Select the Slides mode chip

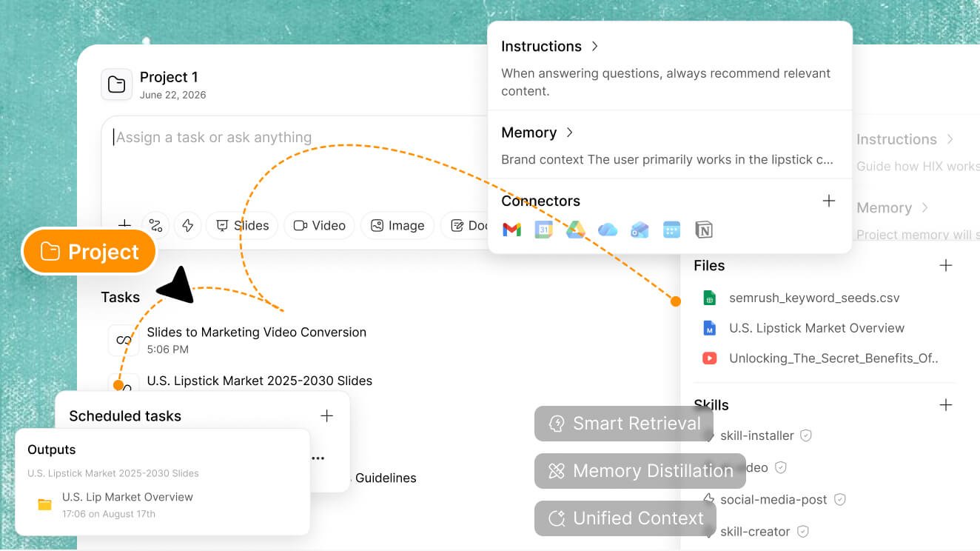point(242,226)
